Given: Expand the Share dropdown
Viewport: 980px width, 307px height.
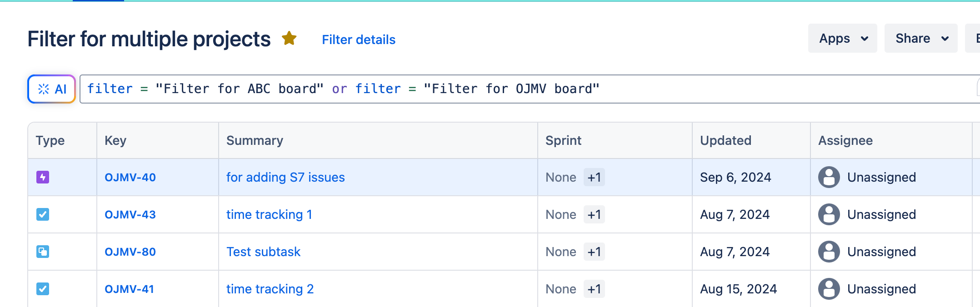Looking at the screenshot, I should [x=920, y=38].
